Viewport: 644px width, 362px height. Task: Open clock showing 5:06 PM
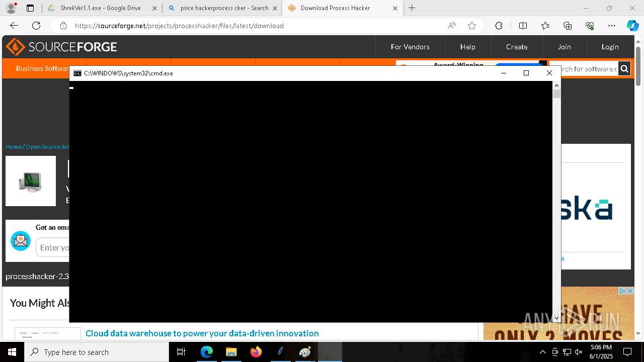tap(601, 352)
